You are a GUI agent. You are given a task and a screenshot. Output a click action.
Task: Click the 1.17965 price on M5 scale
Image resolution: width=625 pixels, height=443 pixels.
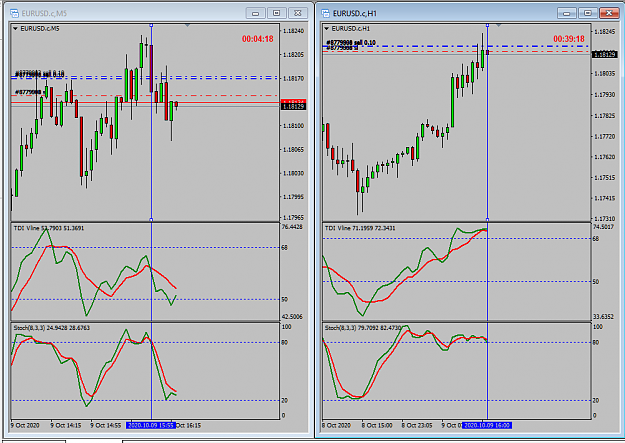(293, 218)
